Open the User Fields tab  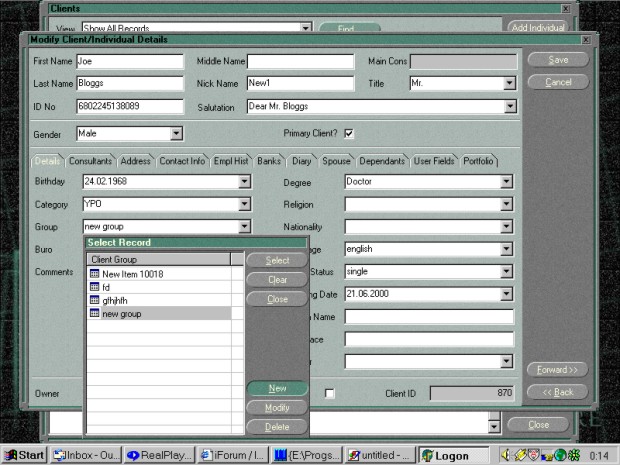(x=434, y=161)
